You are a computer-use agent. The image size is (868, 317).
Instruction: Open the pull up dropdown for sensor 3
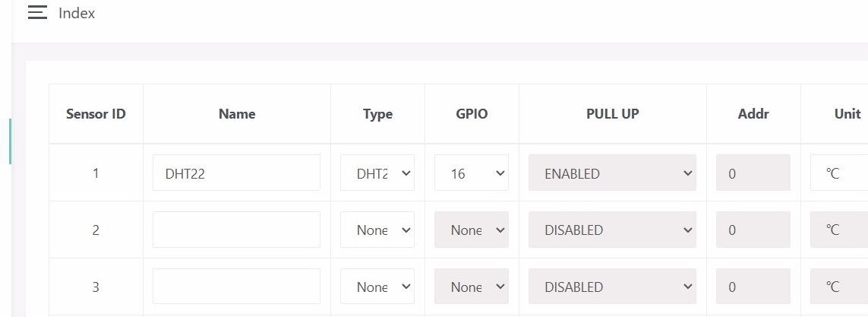tap(612, 287)
